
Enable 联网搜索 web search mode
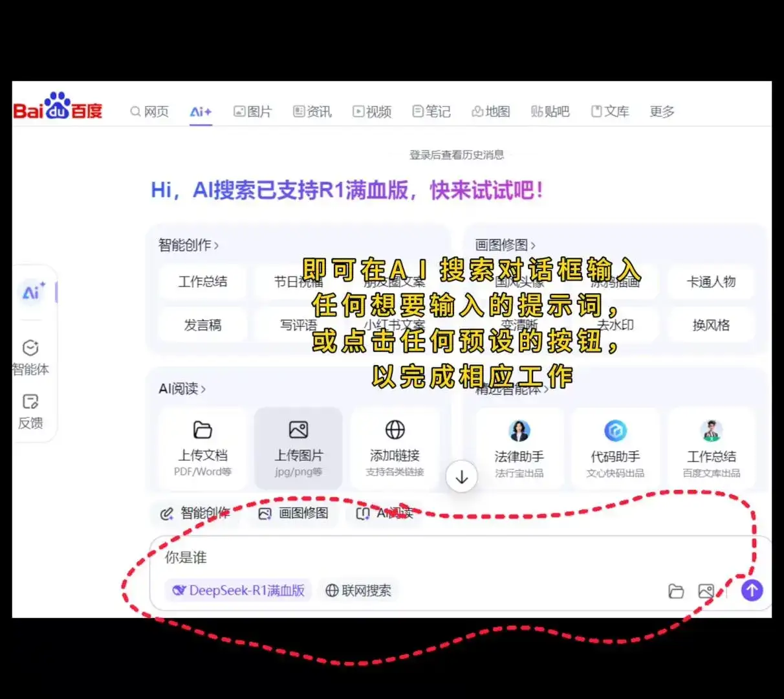(359, 590)
